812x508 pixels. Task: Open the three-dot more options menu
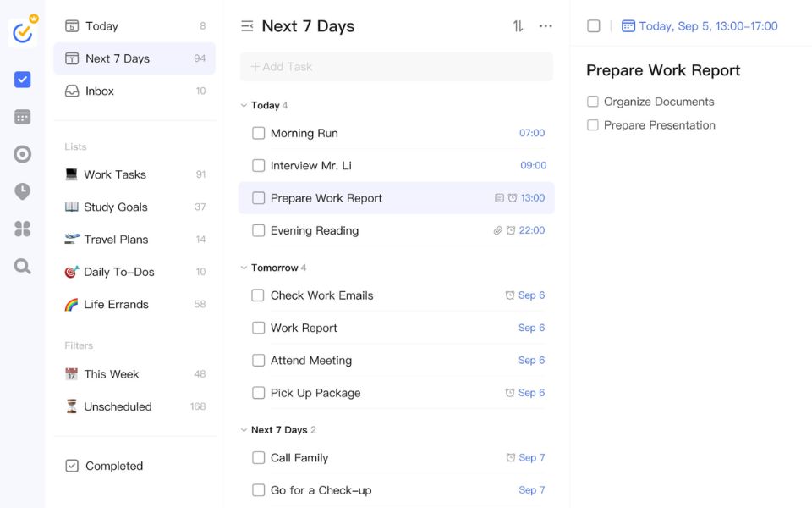coord(546,26)
